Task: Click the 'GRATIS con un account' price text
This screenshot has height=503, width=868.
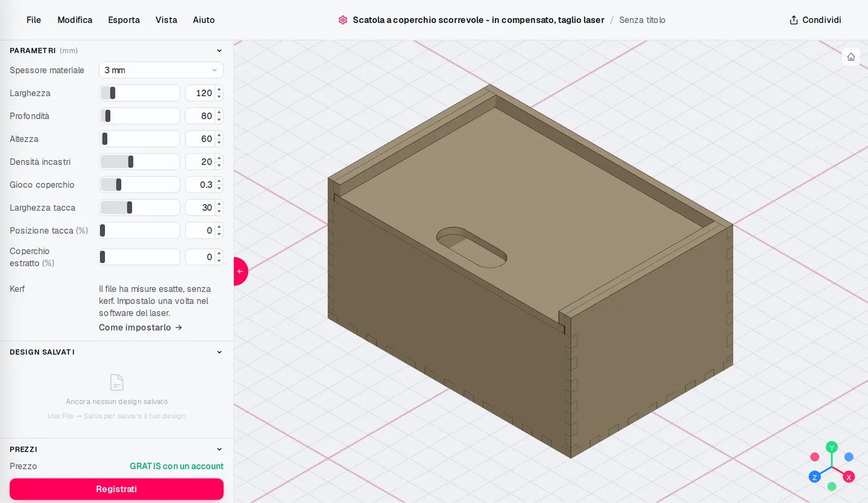Action: tap(177, 466)
